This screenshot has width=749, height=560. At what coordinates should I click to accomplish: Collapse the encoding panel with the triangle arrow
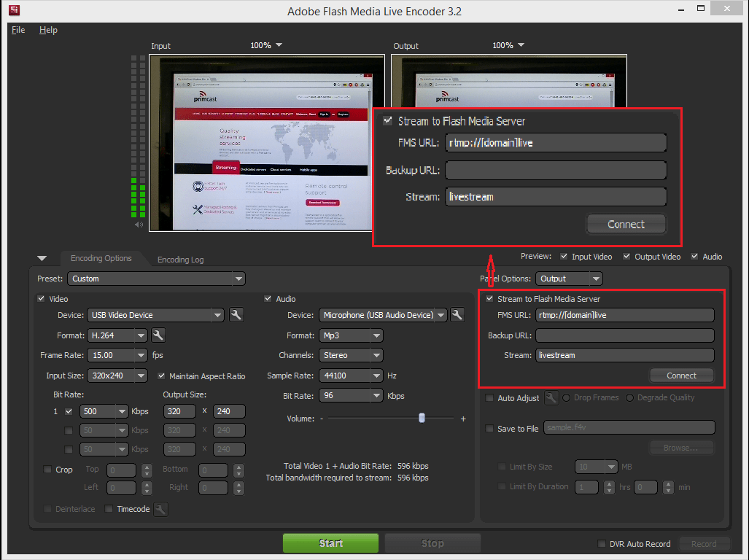click(x=42, y=258)
